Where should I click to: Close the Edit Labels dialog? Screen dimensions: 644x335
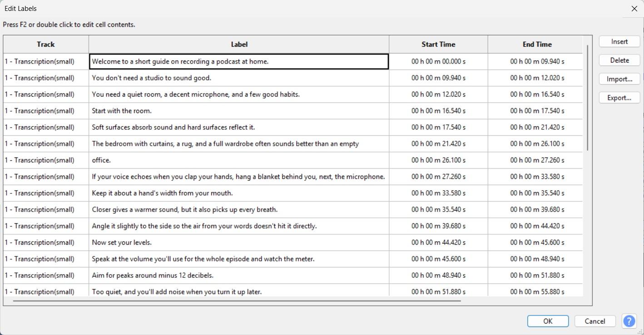tap(634, 9)
